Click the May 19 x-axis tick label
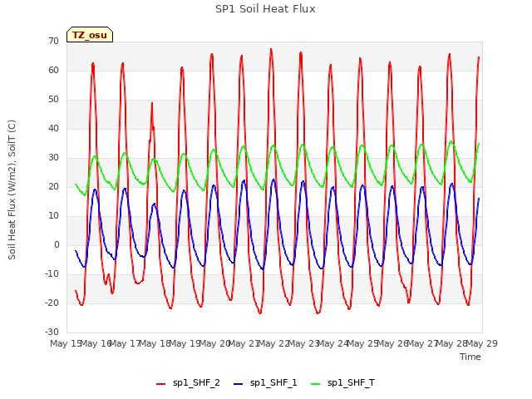This screenshot has height=399, width=532. click(185, 343)
